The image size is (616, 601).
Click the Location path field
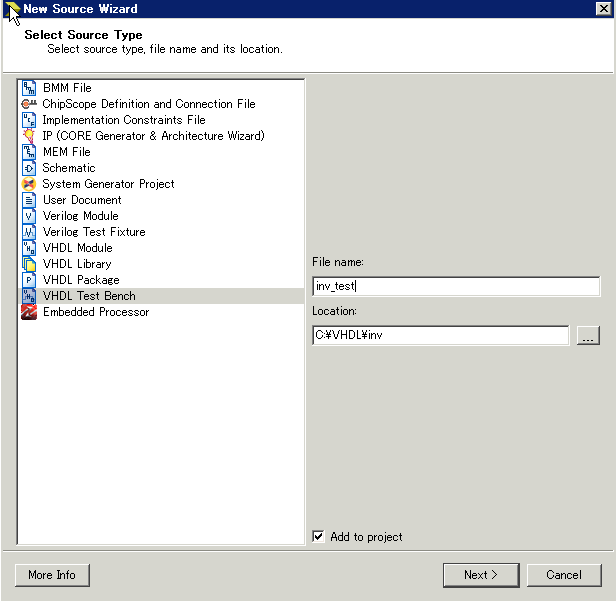pyautogui.click(x=440, y=335)
